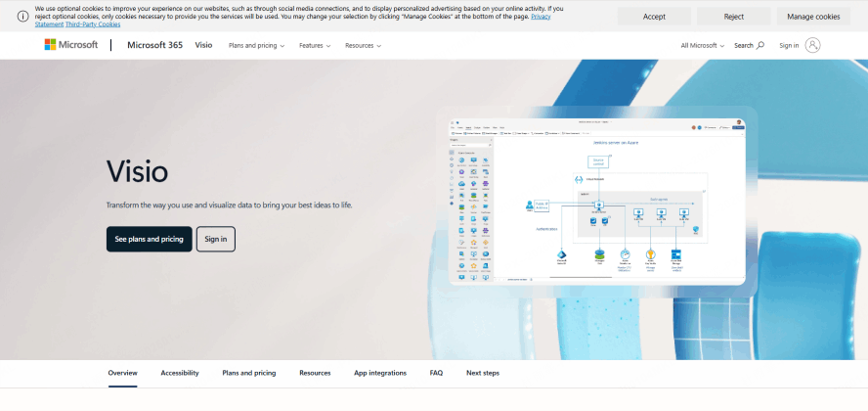The width and height of the screenshot is (868, 411).
Task: Expand the Features menu
Action: pos(315,46)
